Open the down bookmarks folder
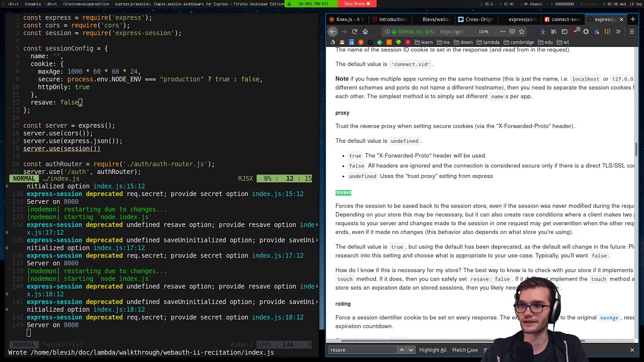Screen dimensions: 644x362 [x=463, y=42]
